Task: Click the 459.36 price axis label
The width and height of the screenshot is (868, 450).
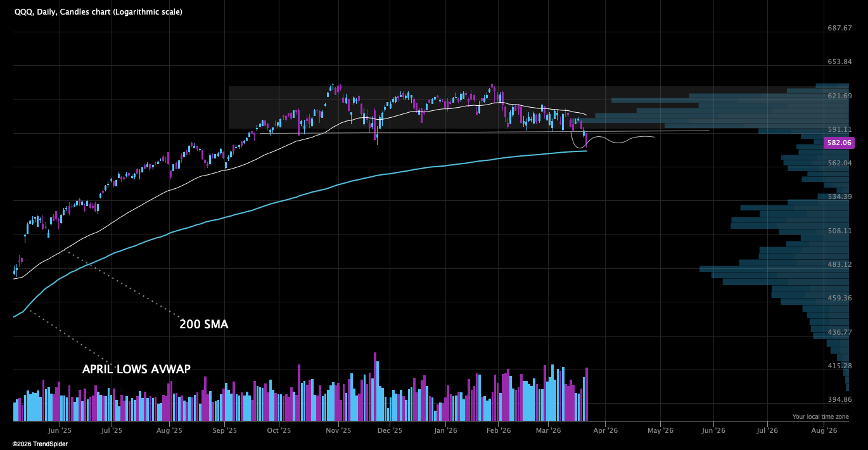Action: tap(839, 298)
